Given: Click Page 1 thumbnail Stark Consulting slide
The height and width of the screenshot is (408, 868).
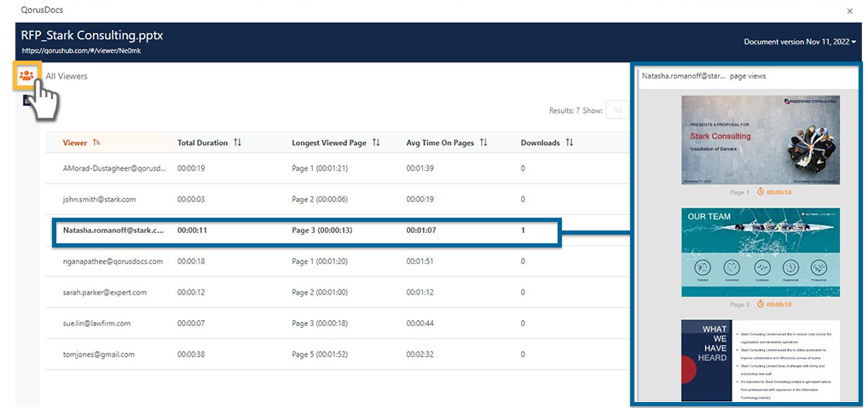Looking at the screenshot, I should pos(760,140).
